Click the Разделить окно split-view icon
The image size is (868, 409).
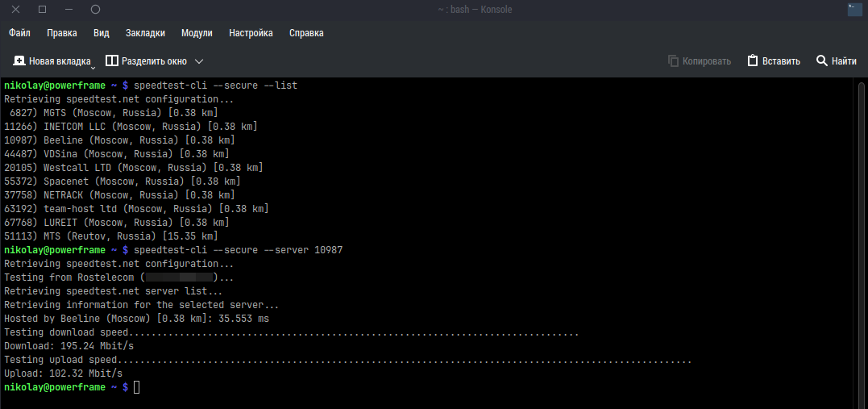point(112,61)
